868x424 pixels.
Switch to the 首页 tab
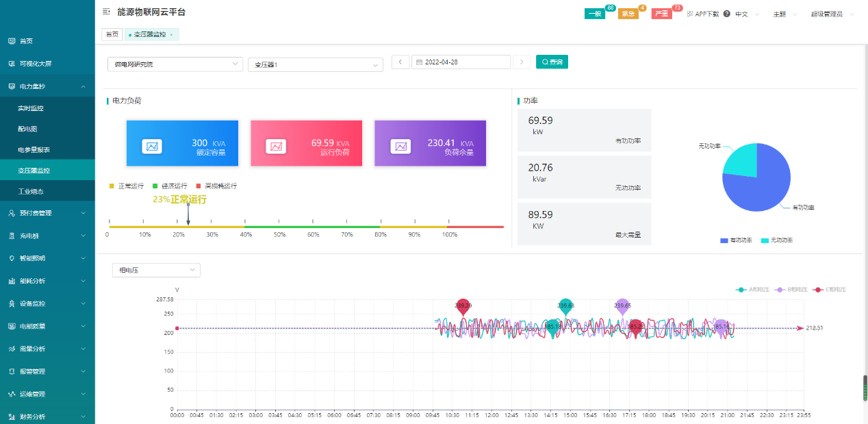click(x=112, y=34)
